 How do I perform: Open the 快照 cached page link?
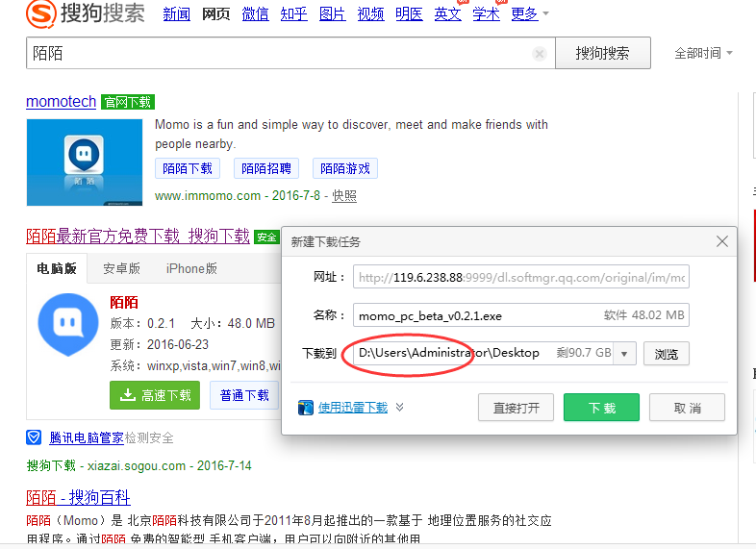click(344, 196)
